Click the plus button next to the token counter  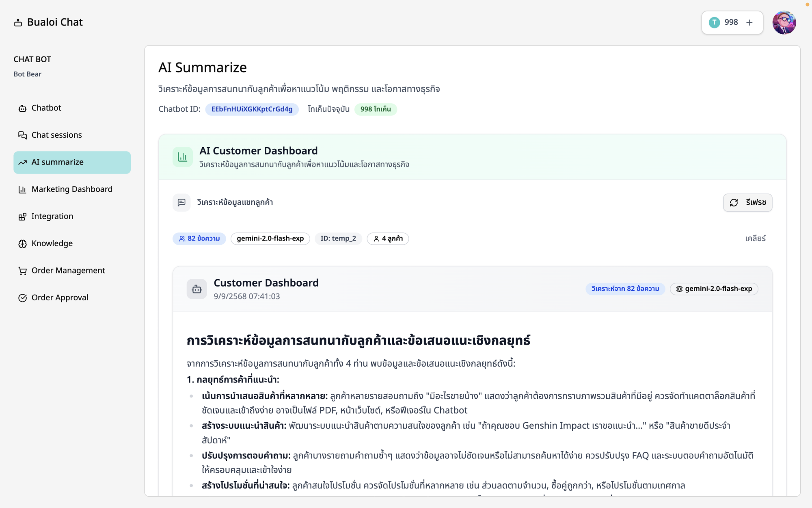[x=749, y=22]
